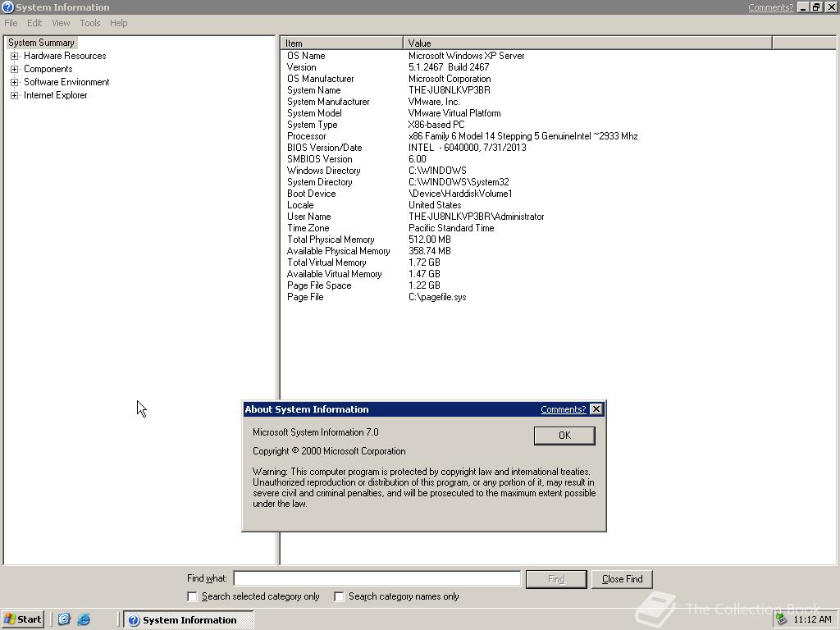This screenshot has width=840, height=630.
Task: Click the System Name row label
Action: tap(314, 90)
